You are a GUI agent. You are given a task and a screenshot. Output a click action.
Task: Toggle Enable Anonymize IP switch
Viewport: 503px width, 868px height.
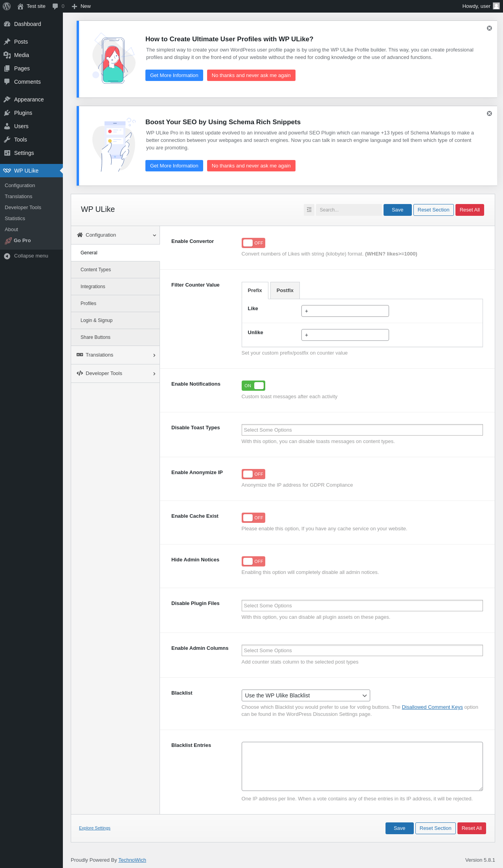(253, 474)
